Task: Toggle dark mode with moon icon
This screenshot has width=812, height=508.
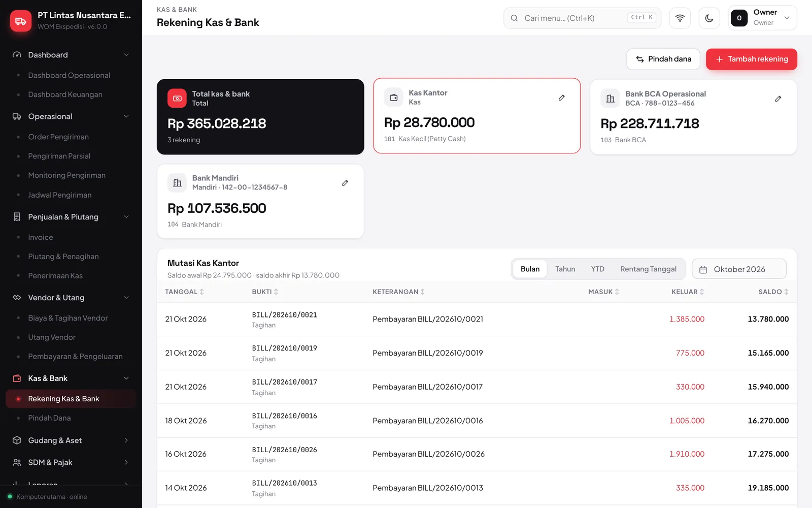Action: [709, 18]
